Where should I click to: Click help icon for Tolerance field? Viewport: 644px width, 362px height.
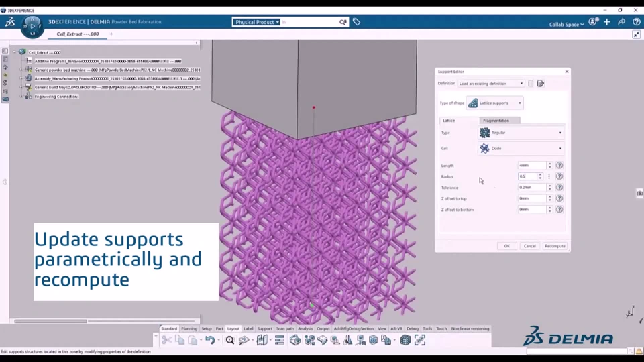(x=559, y=188)
